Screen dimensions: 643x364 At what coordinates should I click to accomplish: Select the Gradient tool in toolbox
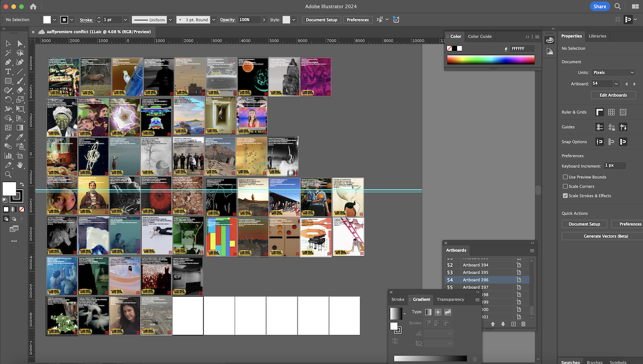coord(20,127)
